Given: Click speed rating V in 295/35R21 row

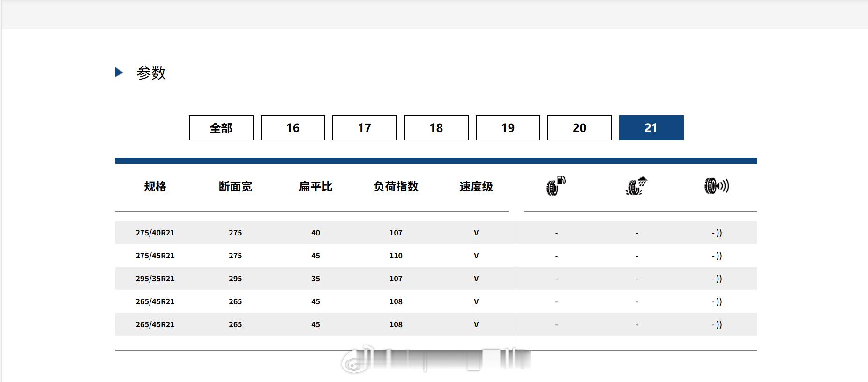Looking at the screenshot, I should (476, 279).
